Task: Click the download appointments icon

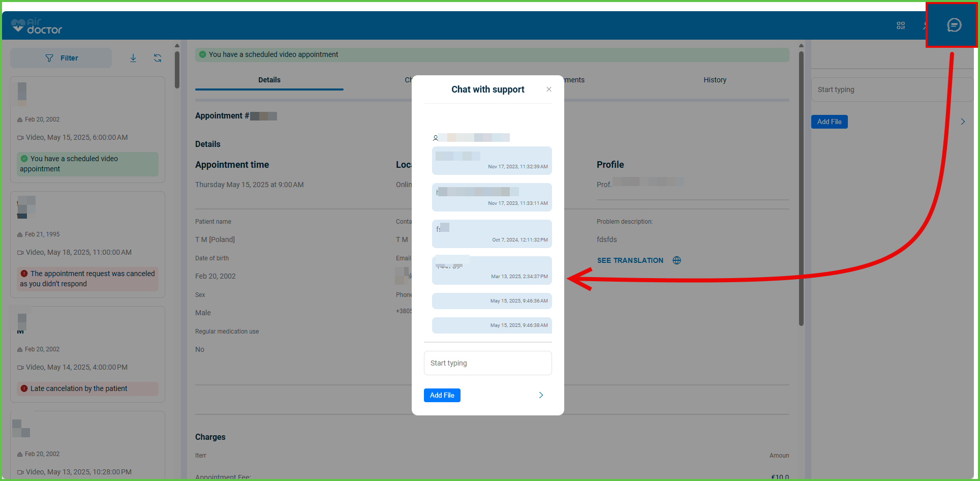Action: coord(133,58)
